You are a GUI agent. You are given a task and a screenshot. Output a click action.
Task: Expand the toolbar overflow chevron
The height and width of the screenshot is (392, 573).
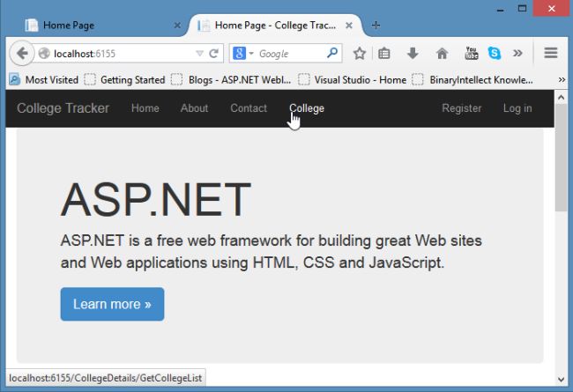point(517,54)
